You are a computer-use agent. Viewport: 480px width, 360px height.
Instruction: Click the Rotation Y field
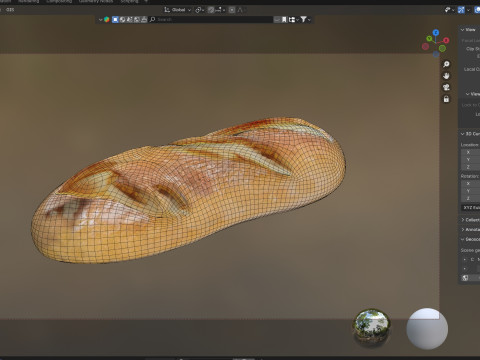click(x=470, y=191)
